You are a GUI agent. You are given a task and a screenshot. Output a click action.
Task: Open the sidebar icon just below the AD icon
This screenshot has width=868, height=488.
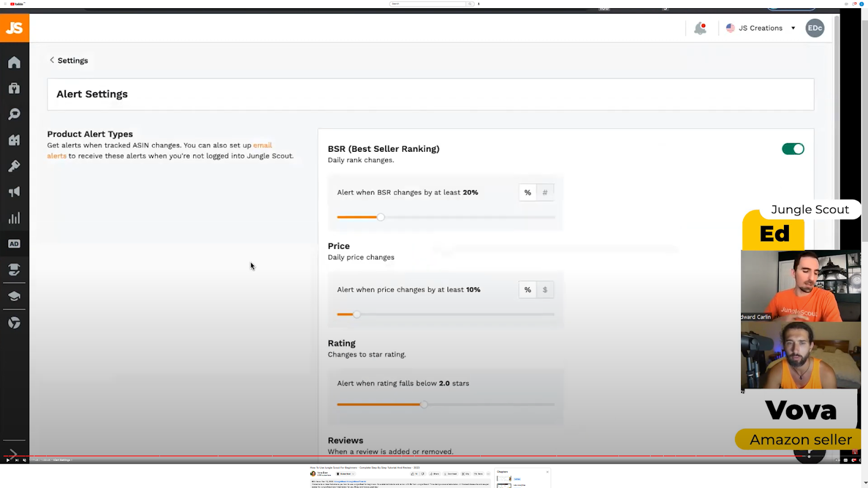pyautogui.click(x=15, y=269)
